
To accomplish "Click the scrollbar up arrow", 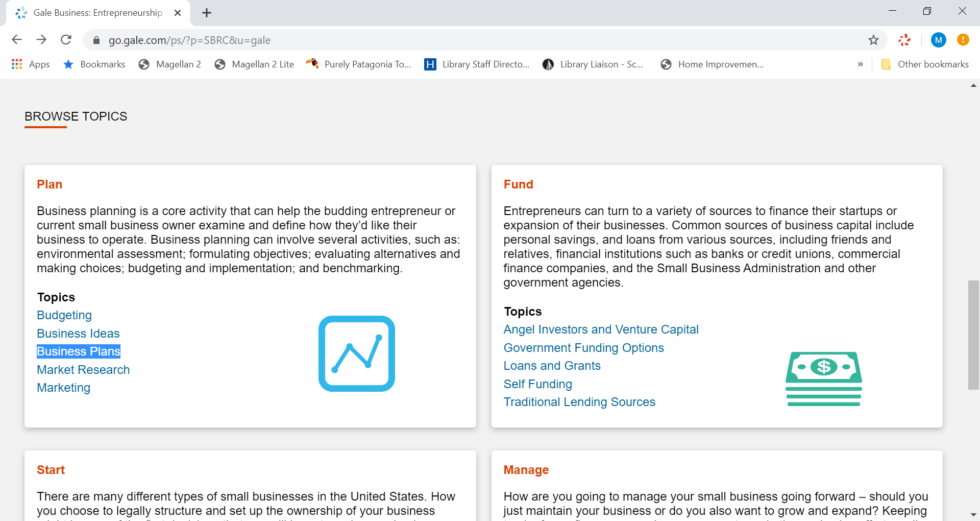I will (x=974, y=85).
